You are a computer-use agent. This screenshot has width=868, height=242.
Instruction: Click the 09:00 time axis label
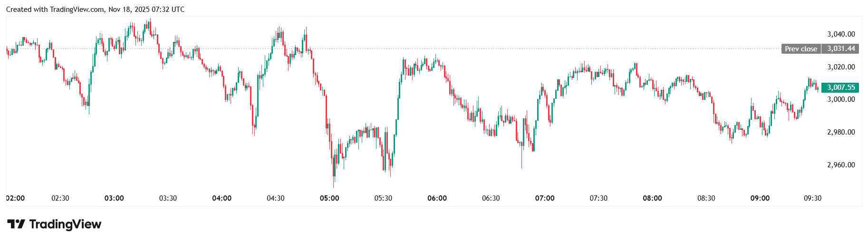click(x=760, y=198)
